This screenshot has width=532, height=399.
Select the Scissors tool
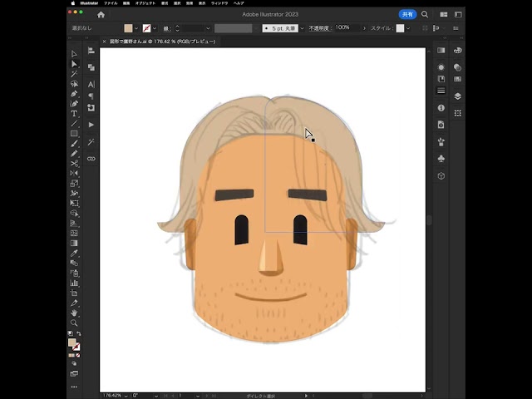74,164
